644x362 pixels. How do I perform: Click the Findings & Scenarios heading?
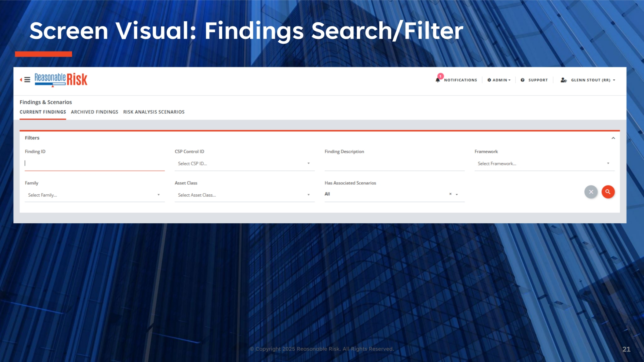click(46, 102)
